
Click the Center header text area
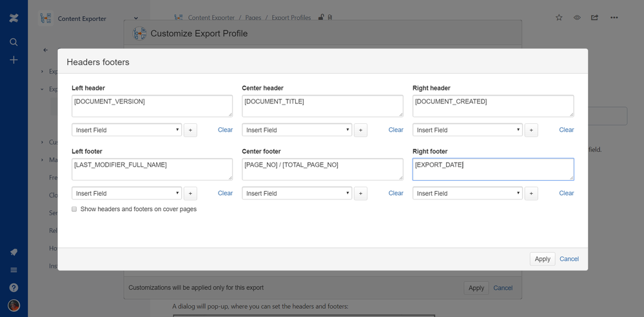(x=322, y=106)
